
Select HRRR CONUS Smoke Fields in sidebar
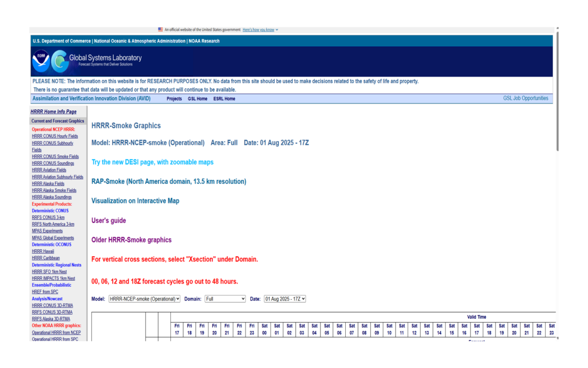click(55, 156)
